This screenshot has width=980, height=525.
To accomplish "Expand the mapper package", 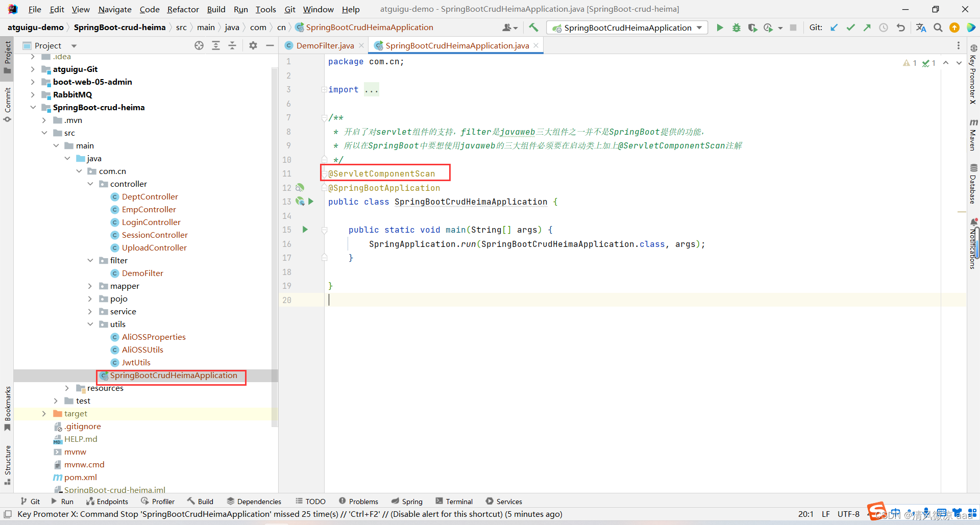I will [90, 286].
